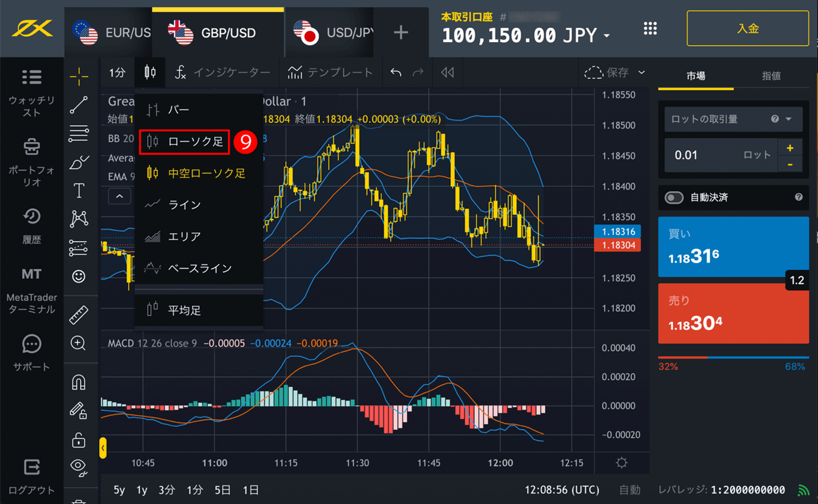The image size is (818, 504).
Task: Toggle the auto settlement switch
Action: pyautogui.click(x=674, y=197)
